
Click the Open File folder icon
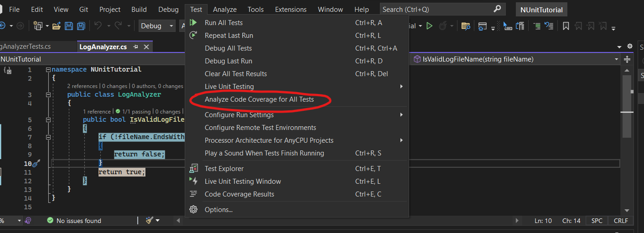57,26
